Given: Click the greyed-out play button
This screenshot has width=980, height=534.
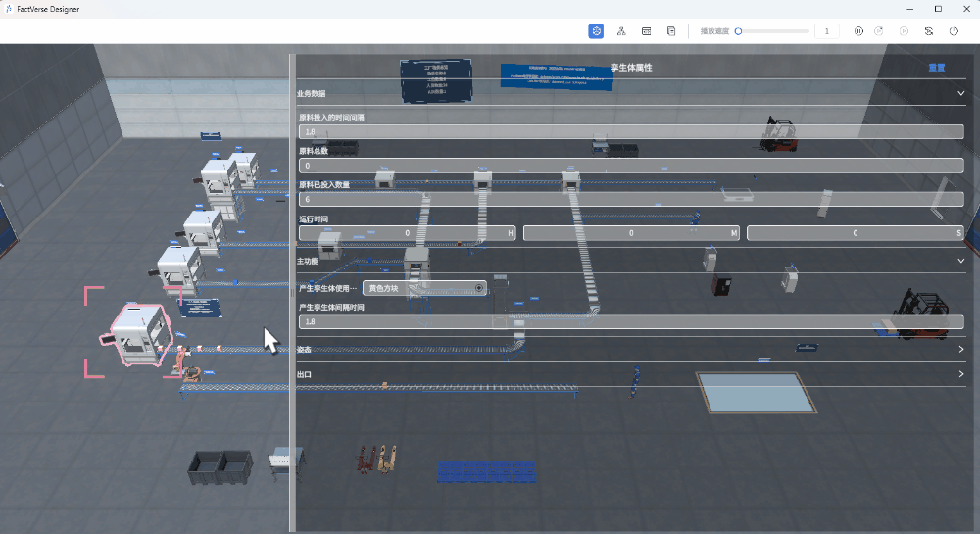Looking at the screenshot, I should pos(904,31).
